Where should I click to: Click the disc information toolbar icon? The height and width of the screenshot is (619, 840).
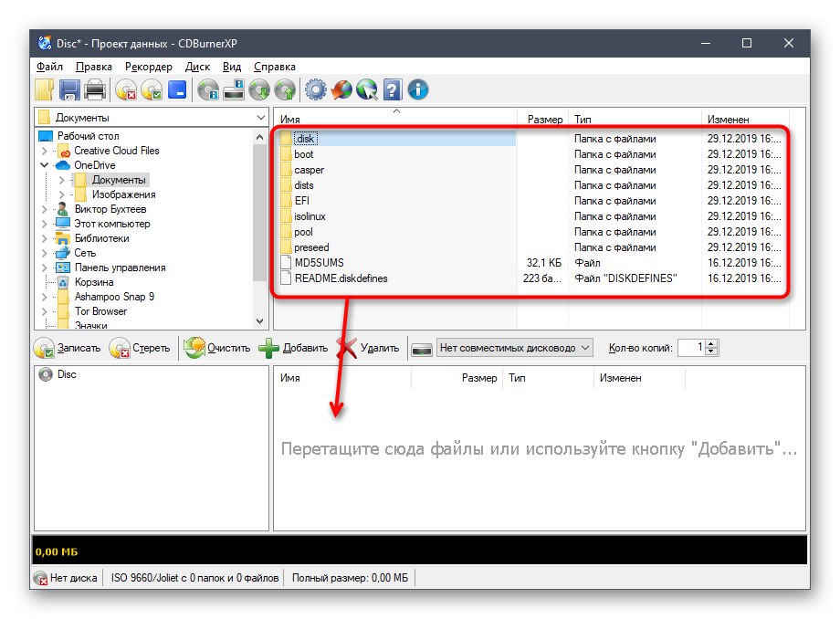208,89
